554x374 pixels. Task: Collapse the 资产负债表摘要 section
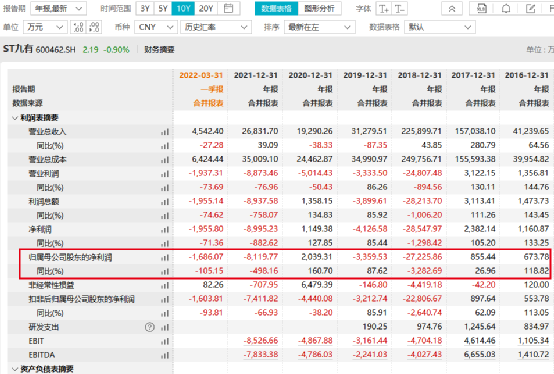[x=15, y=369]
